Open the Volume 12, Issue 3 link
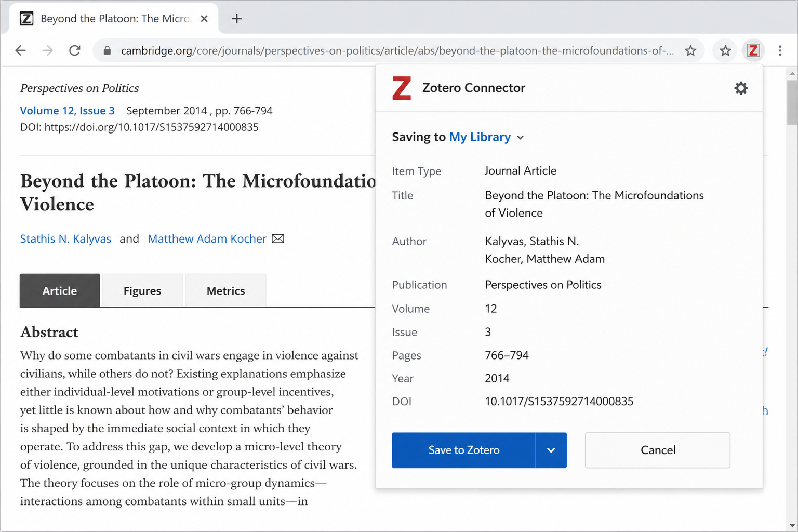Screen dimensions: 798x532 (x=68, y=111)
